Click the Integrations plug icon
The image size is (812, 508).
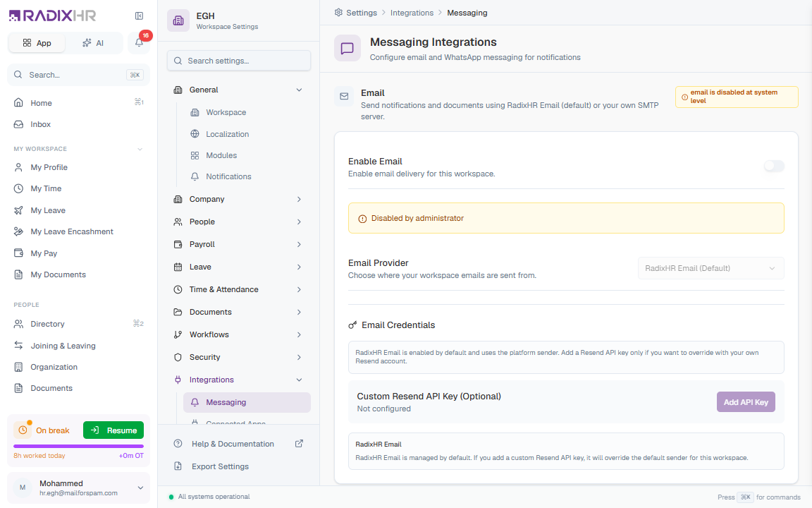(x=178, y=380)
